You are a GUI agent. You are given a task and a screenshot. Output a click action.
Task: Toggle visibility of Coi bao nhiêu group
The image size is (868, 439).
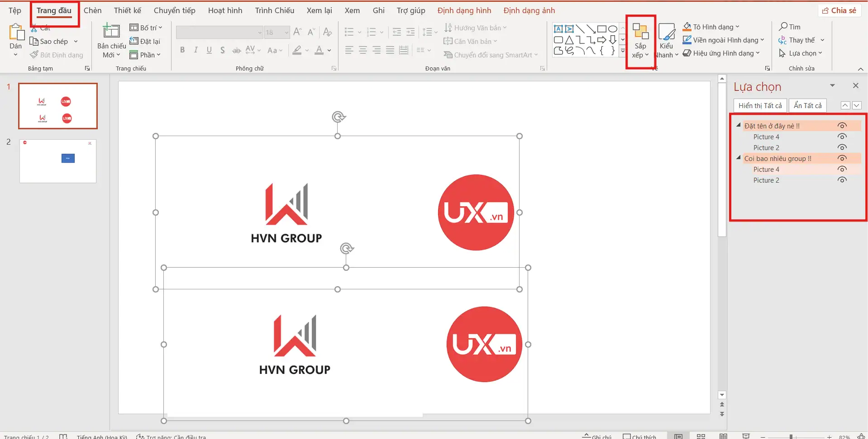pos(843,158)
